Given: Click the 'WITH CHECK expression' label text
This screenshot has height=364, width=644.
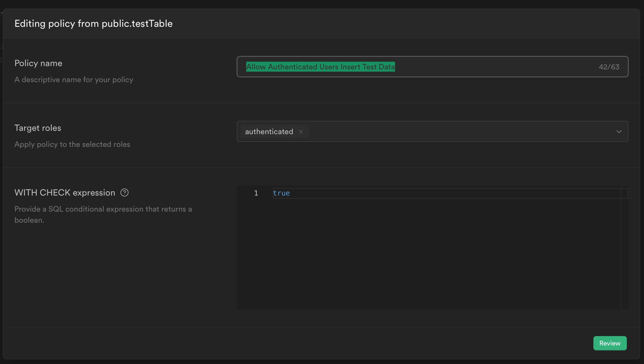Looking at the screenshot, I should point(65,193).
